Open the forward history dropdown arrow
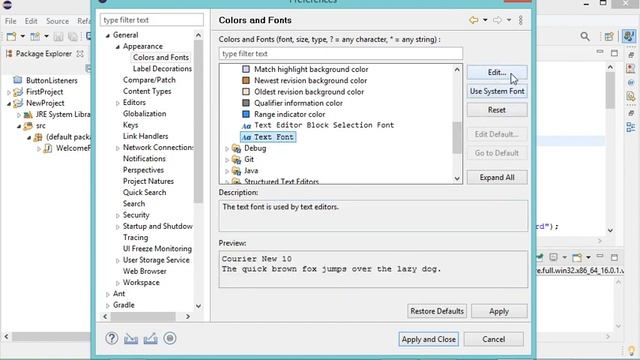 509,20
